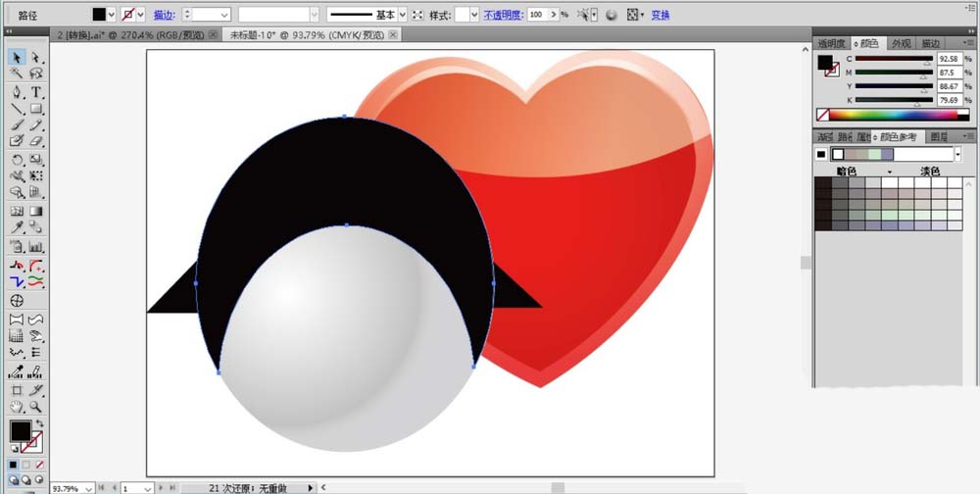Viewport: 980px width, 494px height.
Task: Select the Scale tool
Action: 36,160
